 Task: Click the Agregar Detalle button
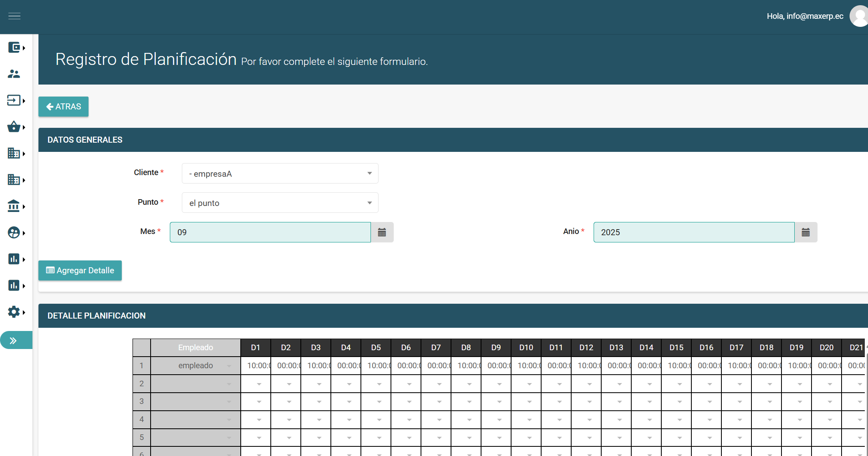[x=80, y=270]
